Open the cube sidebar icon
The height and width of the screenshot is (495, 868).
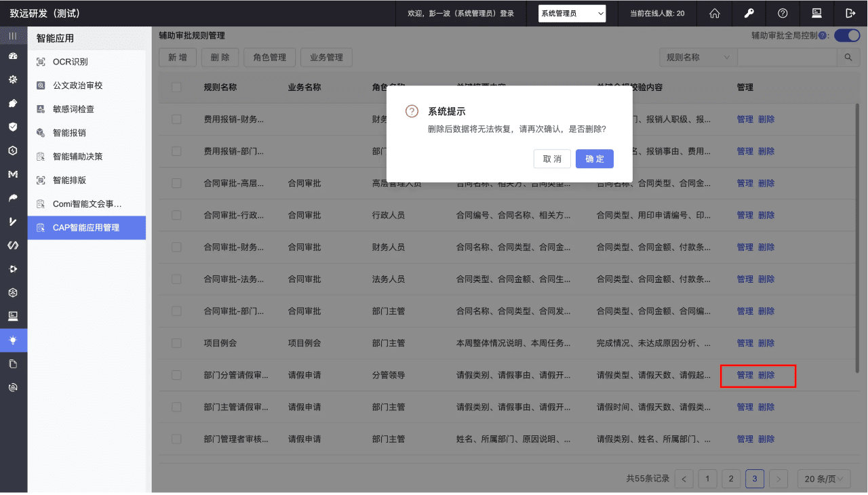tap(13, 292)
